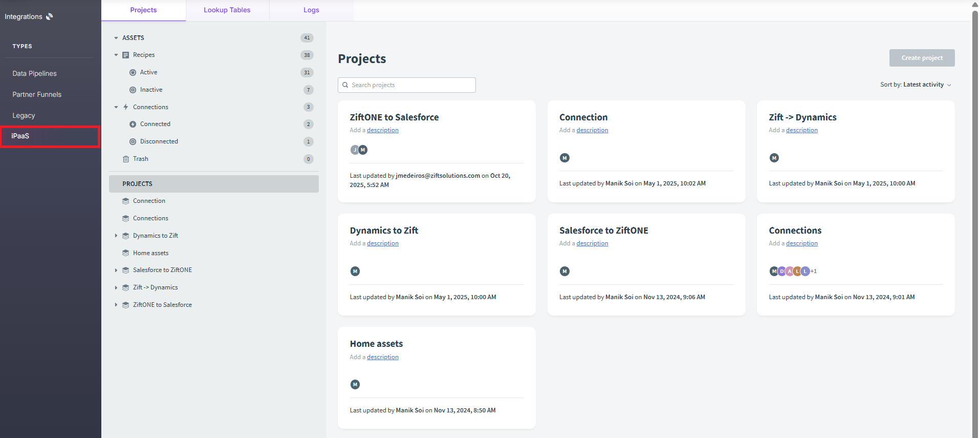Select the PROJECTS header row
The width and height of the screenshot is (980, 438).
point(214,184)
